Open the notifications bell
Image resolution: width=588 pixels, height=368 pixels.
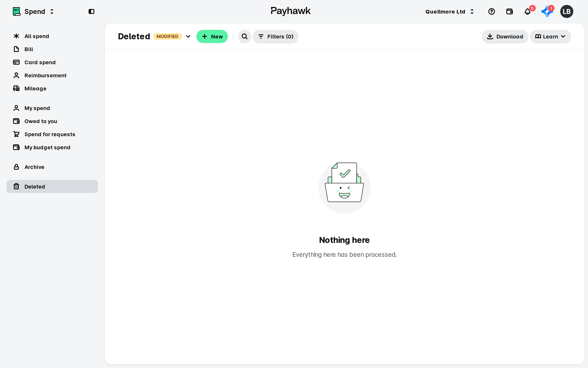[x=527, y=11]
